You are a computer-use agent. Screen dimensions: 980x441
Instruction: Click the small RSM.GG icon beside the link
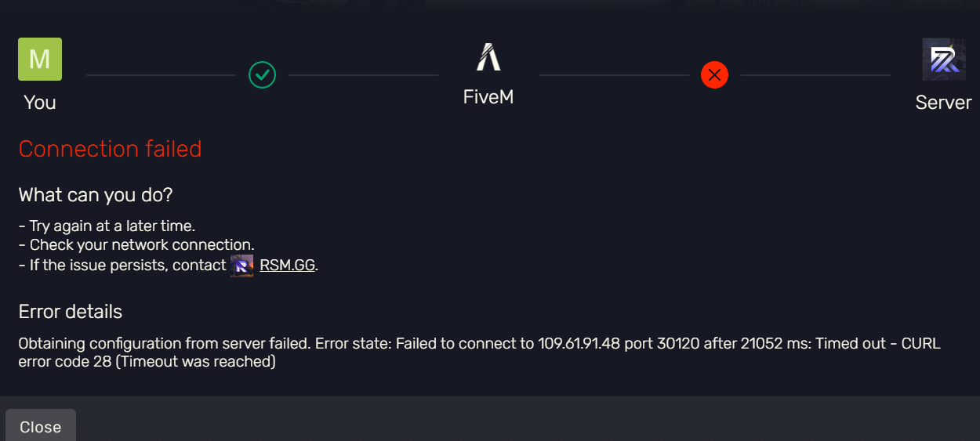tap(241, 266)
